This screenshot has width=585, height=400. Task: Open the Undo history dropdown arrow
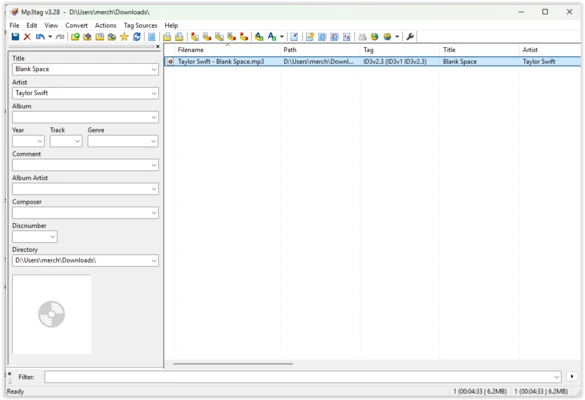pyautogui.click(x=50, y=37)
